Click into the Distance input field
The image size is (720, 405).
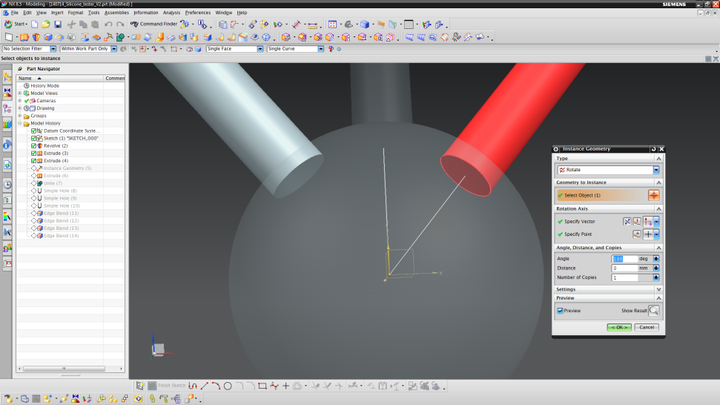coord(624,268)
